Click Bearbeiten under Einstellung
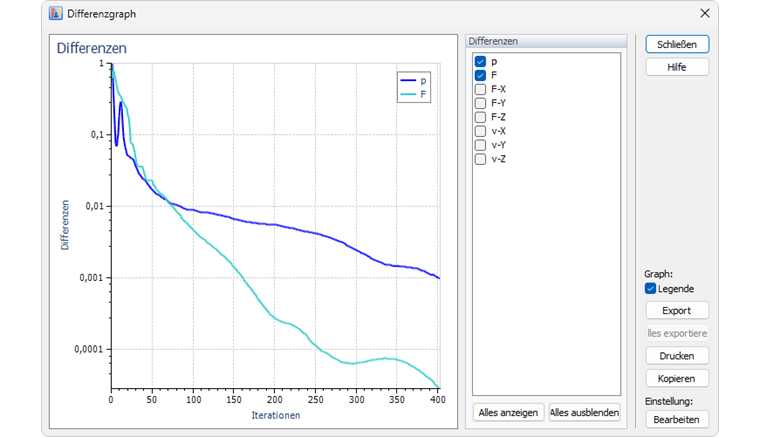Image resolution: width=760 pixels, height=437 pixels. (677, 420)
